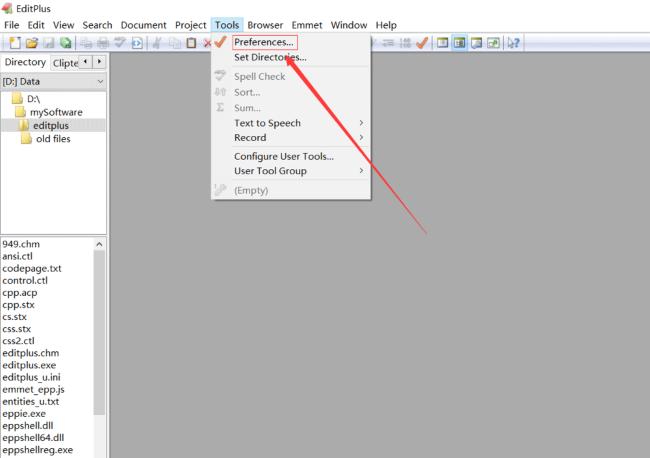Click the New file toolbar icon
This screenshot has width=650, height=458.
tap(15, 43)
